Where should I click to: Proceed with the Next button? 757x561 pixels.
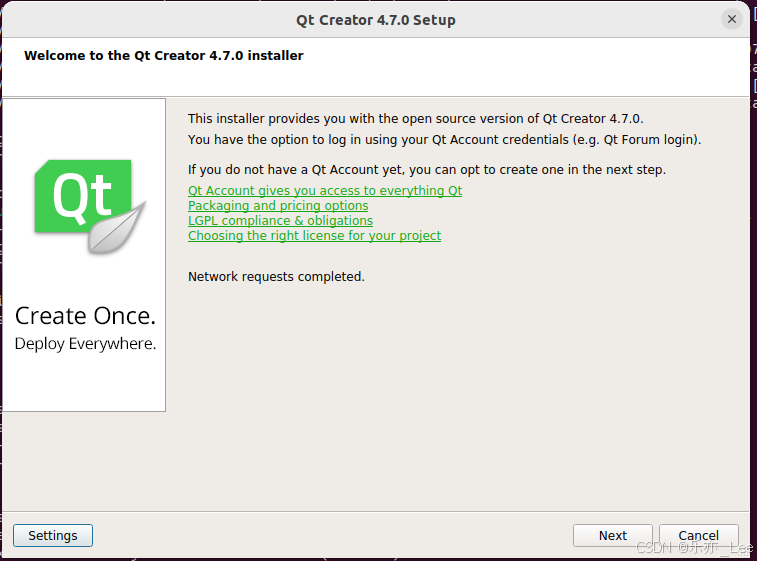(613, 535)
